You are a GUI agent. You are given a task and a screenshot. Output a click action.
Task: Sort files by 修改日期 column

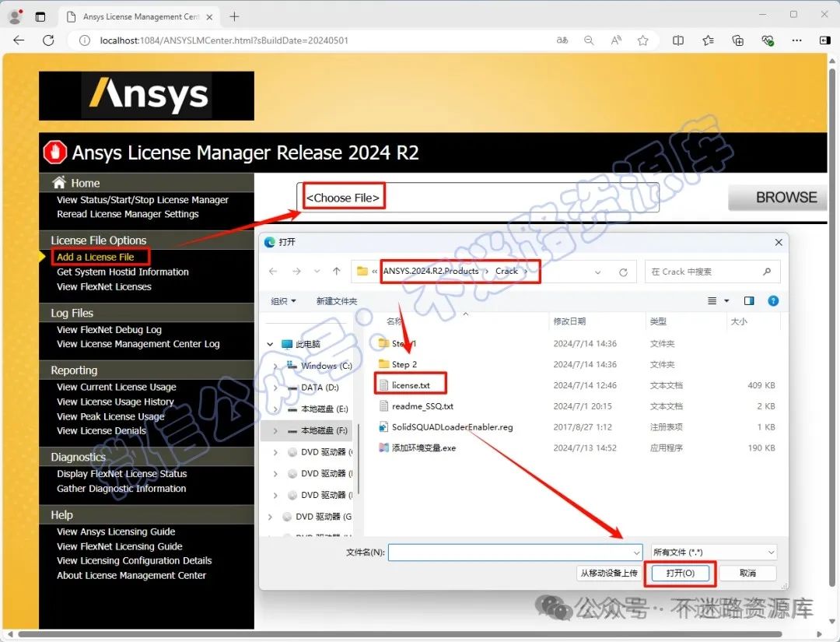coord(569,321)
